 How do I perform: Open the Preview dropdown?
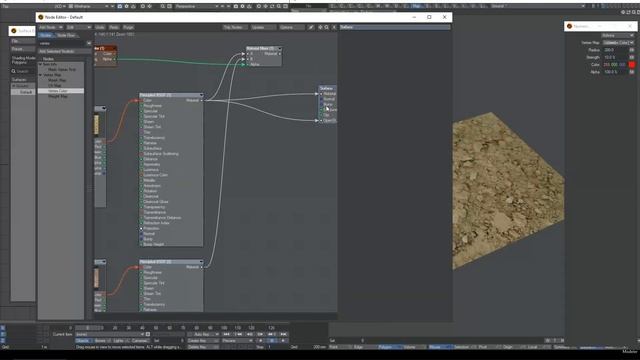coord(237,341)
